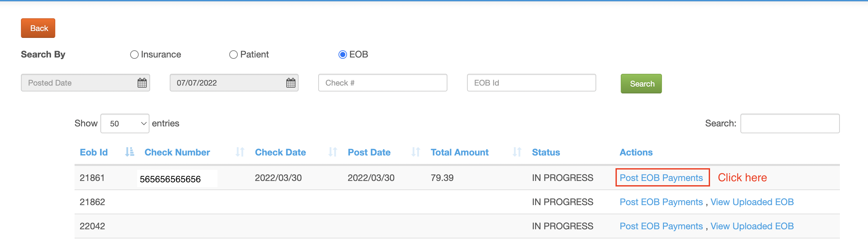Sort by Total Amount sort icon

517,152
